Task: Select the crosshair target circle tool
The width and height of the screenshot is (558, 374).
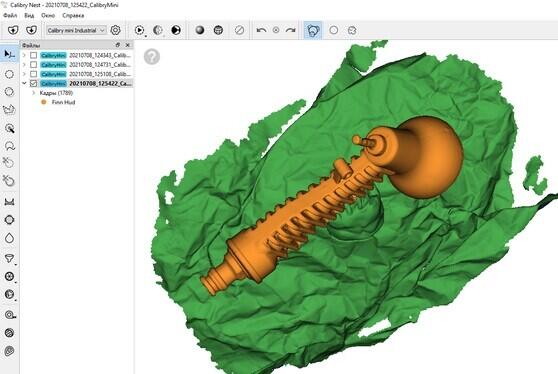Action: point(9,220)
